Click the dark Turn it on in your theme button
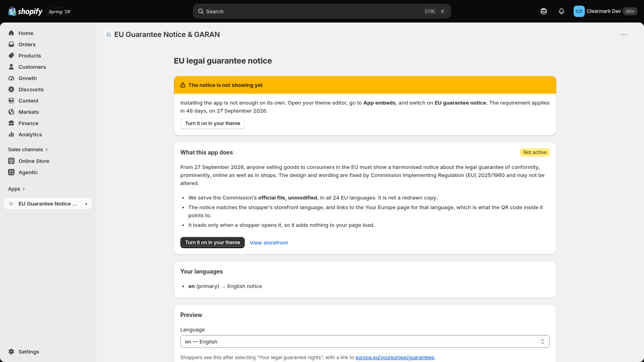The image size is (644, 362). click(x=213, y=243)
